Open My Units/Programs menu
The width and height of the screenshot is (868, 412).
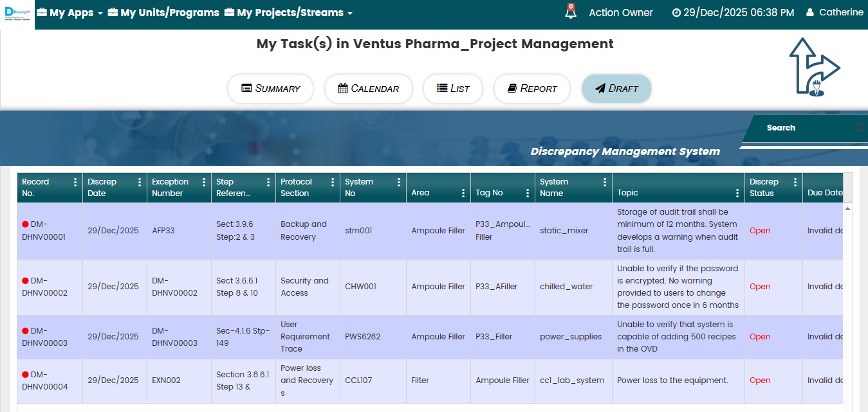pyautogui.click(x=163, y=13)
